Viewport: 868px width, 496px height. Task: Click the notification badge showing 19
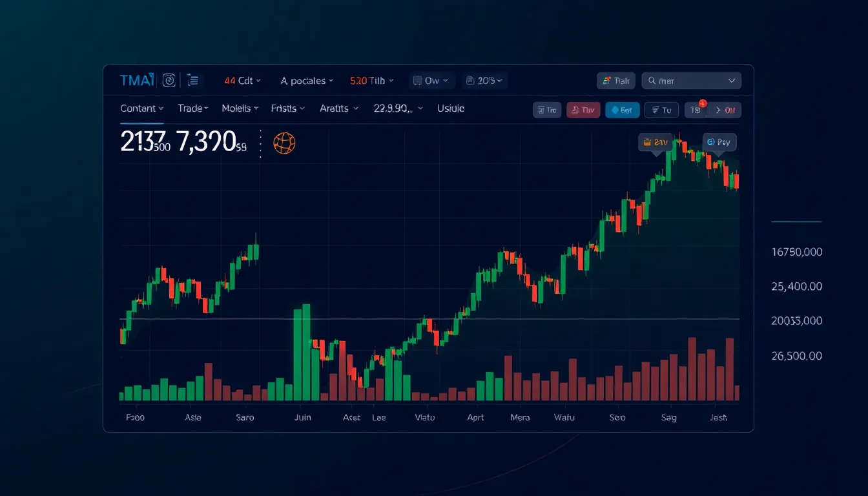(702, 102)
